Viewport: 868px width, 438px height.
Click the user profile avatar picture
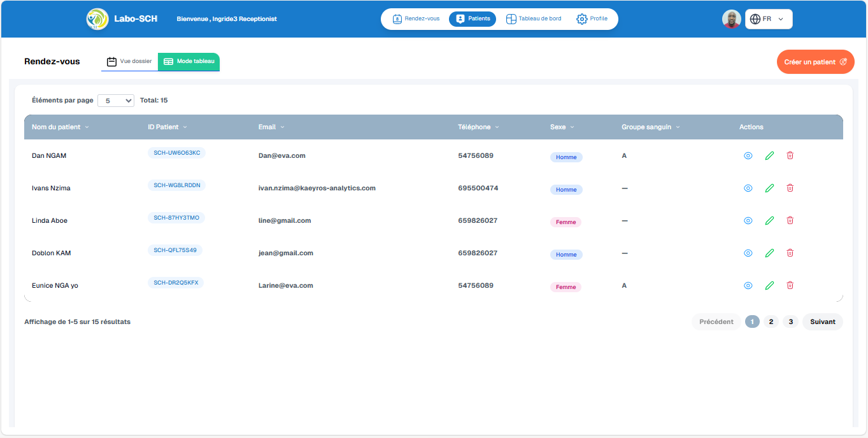[731, 18]
